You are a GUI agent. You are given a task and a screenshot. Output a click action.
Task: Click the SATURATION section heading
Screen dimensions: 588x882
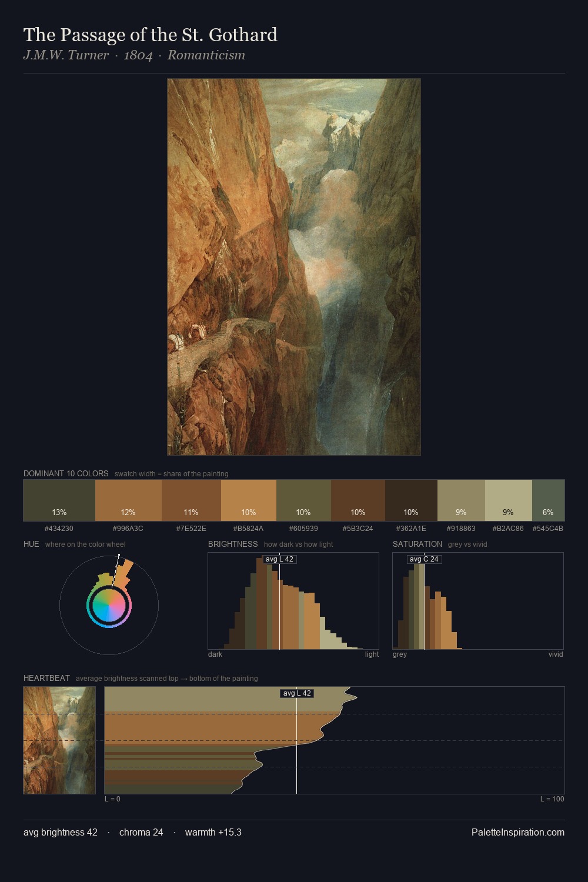pyautogui.click(x=417, y=544)
